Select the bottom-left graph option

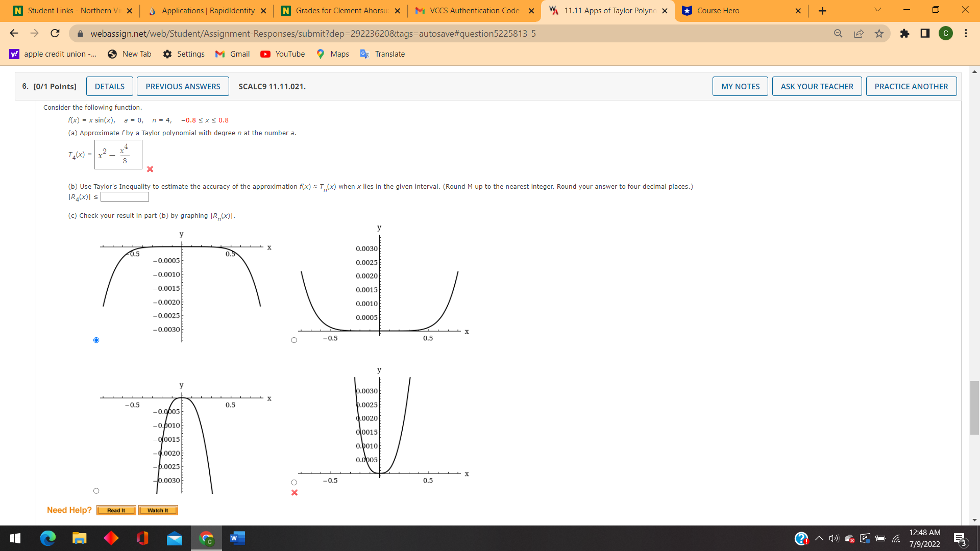click(x=96, y=490)
